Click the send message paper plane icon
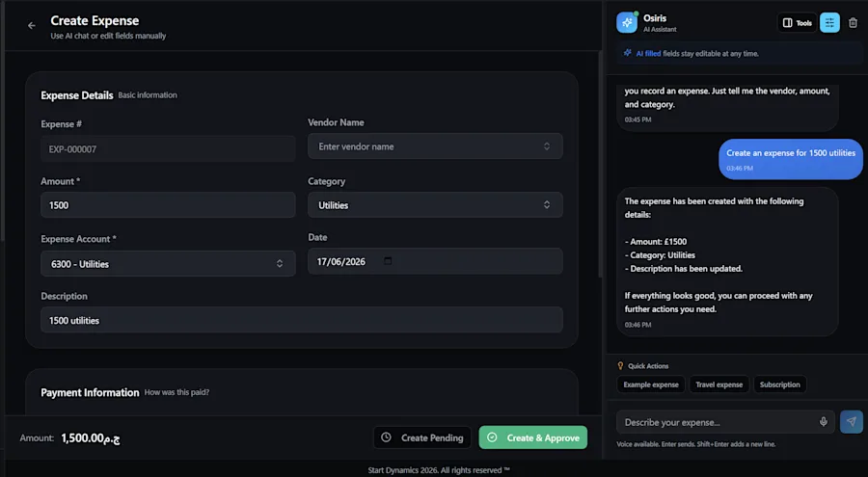This screenshot has height=477, width=868. click(x=851, y=422)
